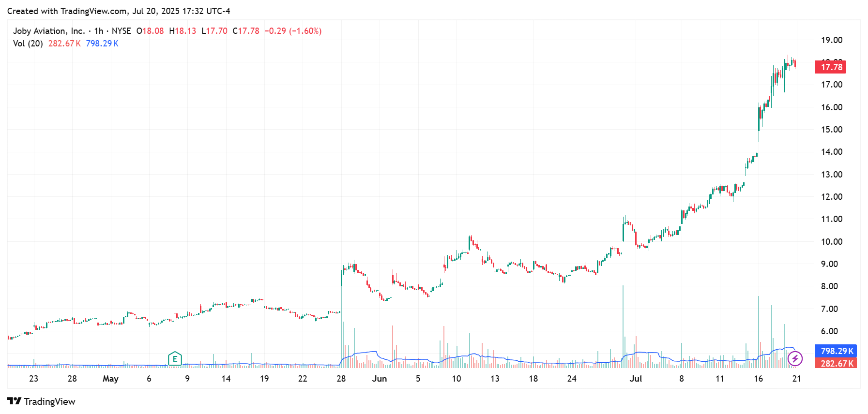The image size is (868, 414).
Task: Click the 'May' label on time axis
Action: pyautogui.click(x=110, y=379)
